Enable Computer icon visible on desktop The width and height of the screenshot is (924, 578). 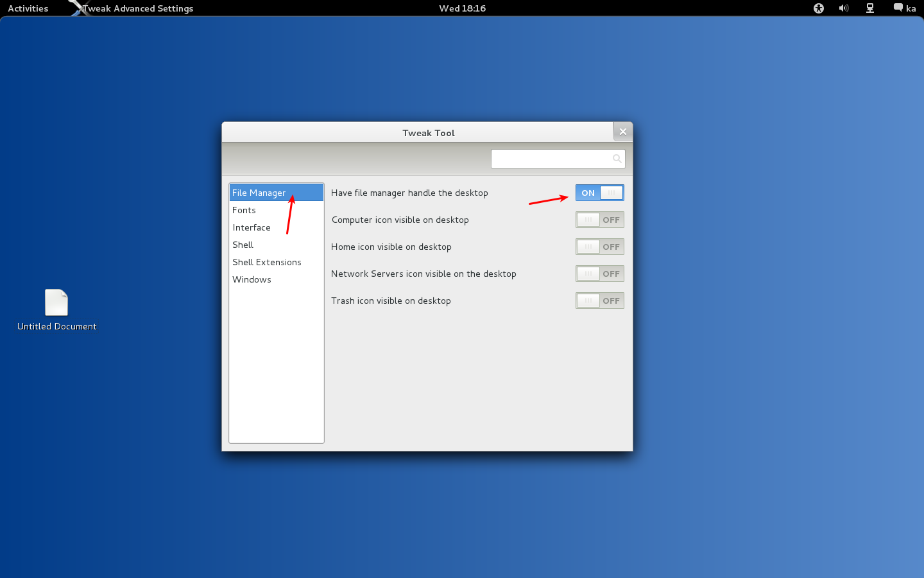tap(599, 220)
